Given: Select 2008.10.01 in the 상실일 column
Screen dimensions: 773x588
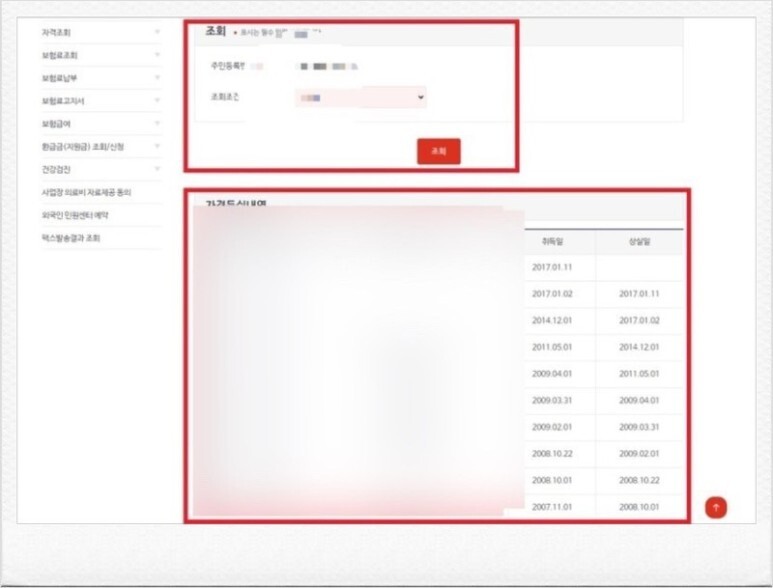Looking at the screenshot, I should click(x=639, y=507).
